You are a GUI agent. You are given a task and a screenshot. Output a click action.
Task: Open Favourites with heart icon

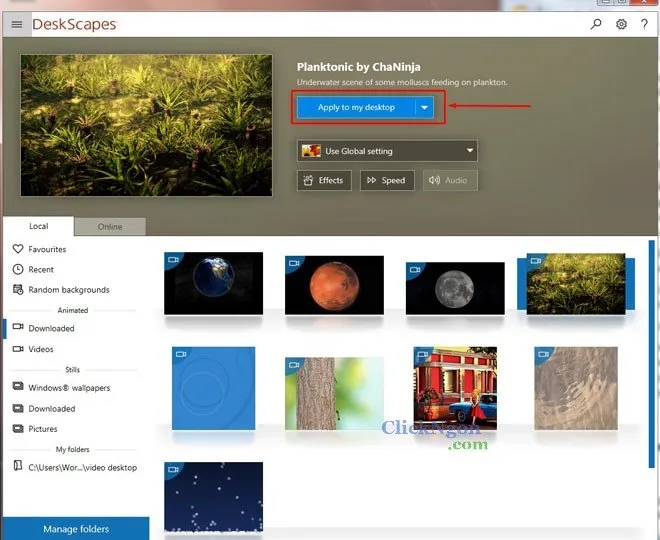click(x=47, y=249)
